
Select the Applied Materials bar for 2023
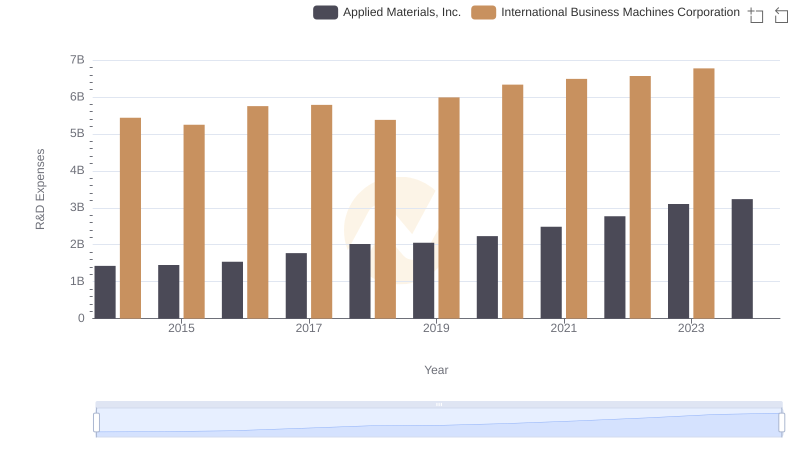pyautogui.click(x=678, y=261)
